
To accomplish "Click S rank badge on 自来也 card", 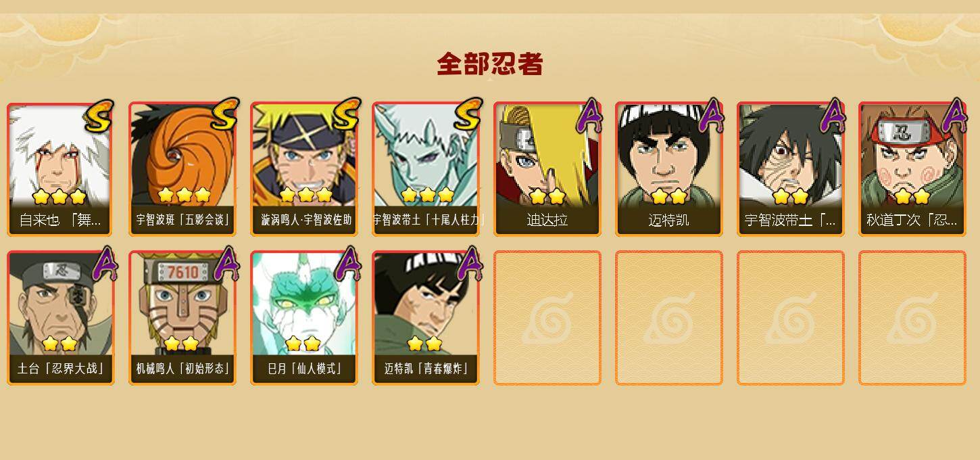I will tap(99, 116).
